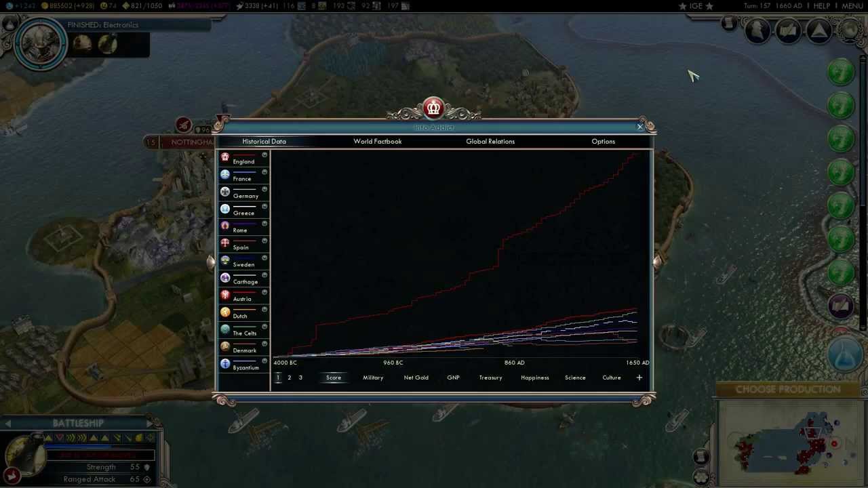The width and height of the screenshot is (868, 488).
Task: Select graph preset 1
Action: click(x=277, y=378)
